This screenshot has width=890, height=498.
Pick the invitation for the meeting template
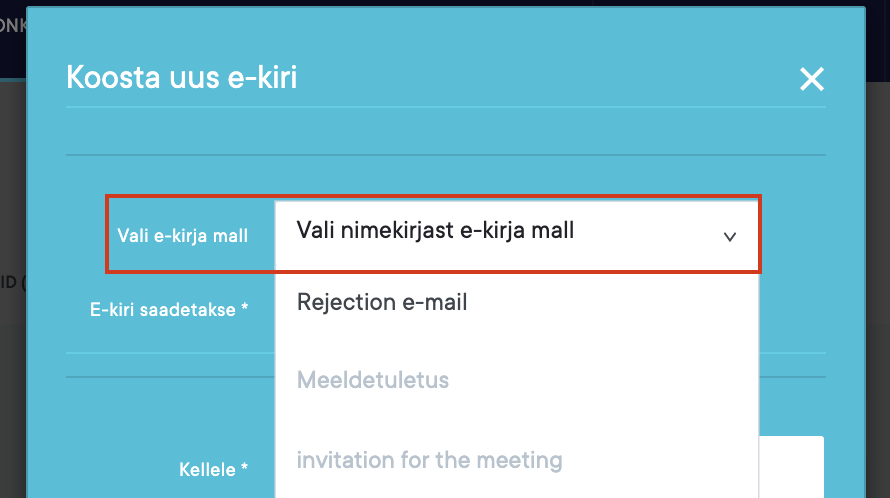429,460
